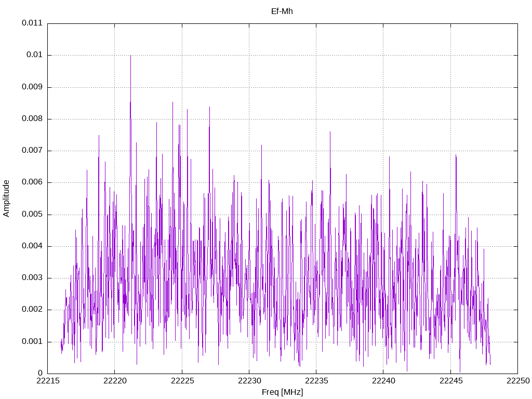Image resolution: width=532 pixels, height=399 pixels.
Task: Click the 0.011 y-axis tick label
Action: [x=32, y=23]
